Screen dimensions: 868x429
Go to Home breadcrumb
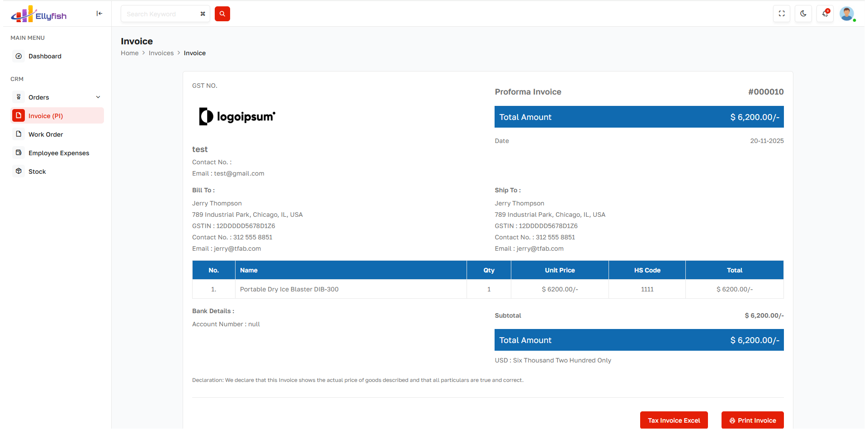129,53
